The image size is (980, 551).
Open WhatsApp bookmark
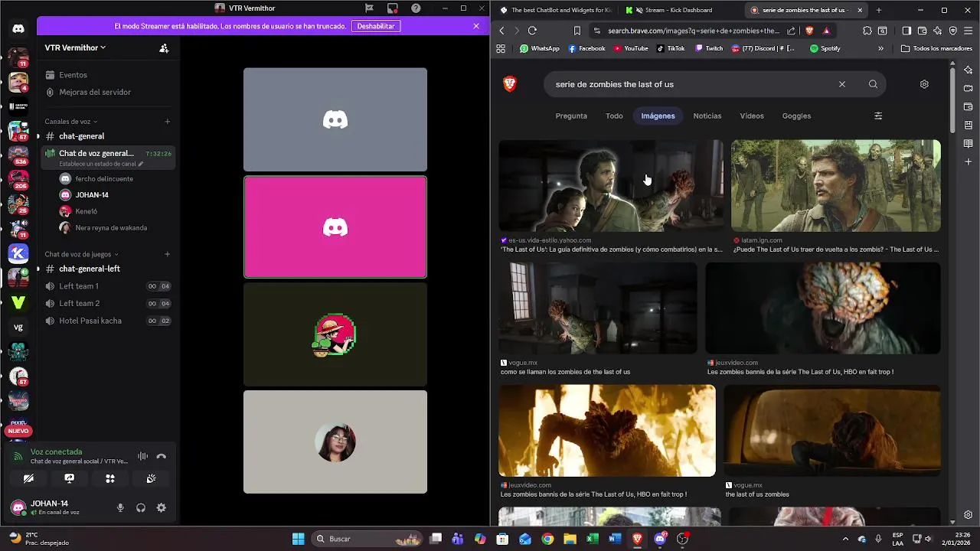coord(540,48)
